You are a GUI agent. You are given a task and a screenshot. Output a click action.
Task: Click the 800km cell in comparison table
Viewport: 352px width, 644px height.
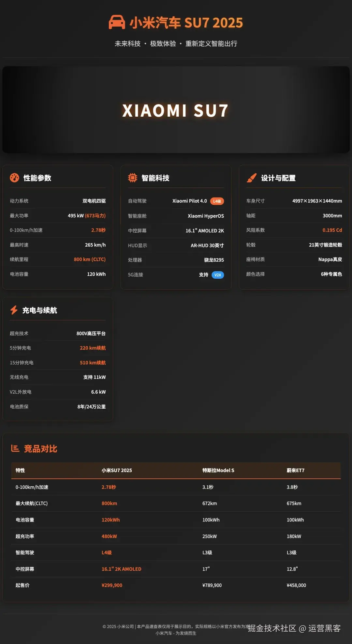(109, 504)
